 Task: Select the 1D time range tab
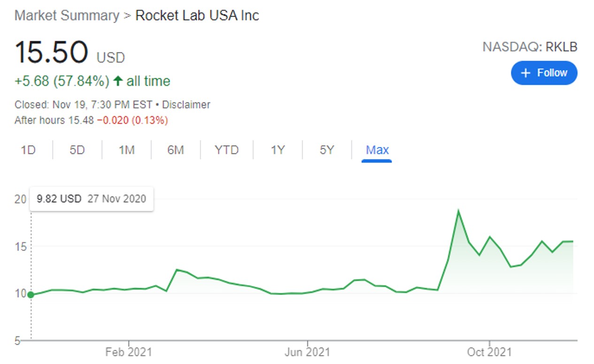(28, 150)
